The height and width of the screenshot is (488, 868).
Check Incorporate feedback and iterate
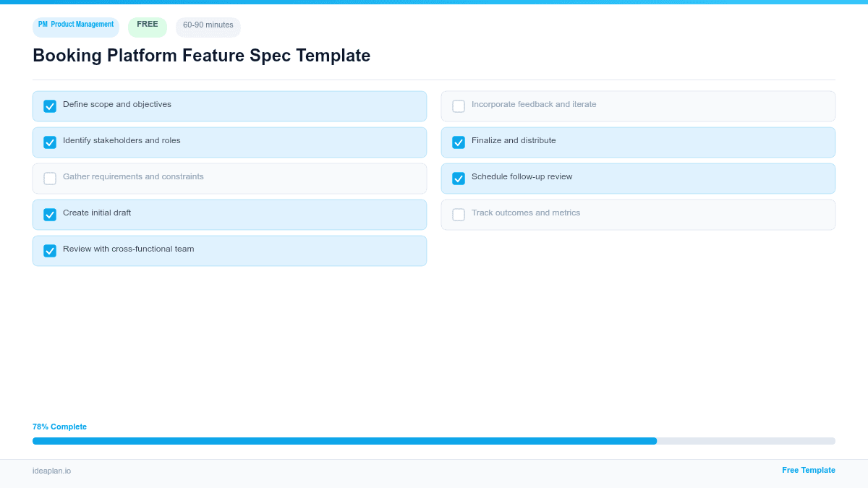pyautogui.click(x=459, y=106)
